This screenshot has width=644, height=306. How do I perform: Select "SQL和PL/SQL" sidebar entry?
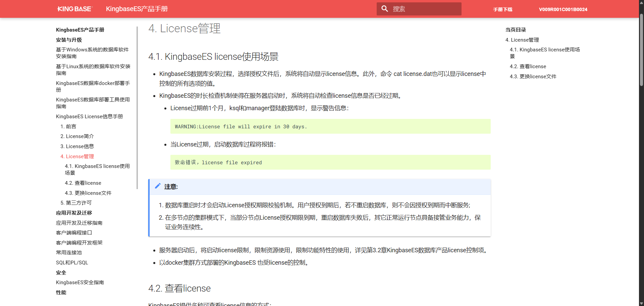pyautogui.click(x=72, y=262)
